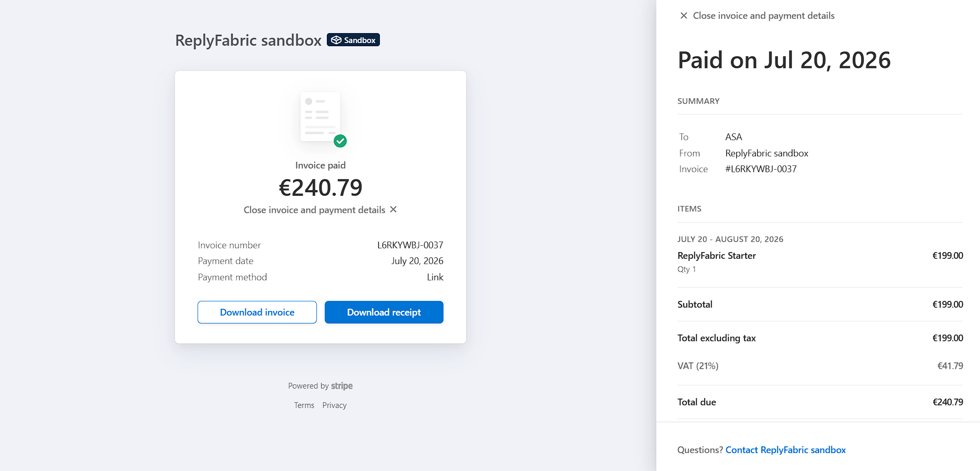Image resolution: width=980 pixels, height=471 pixels.
Task: Click the Paid on Jul 20, 2026 heading
Action: 784,60
